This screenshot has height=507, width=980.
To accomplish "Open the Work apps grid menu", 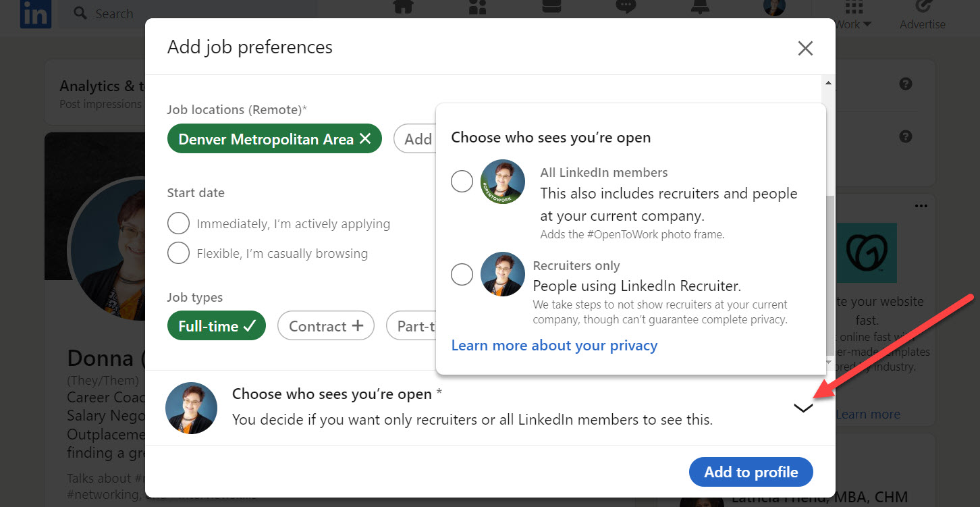I will click(x=854, y=9).
